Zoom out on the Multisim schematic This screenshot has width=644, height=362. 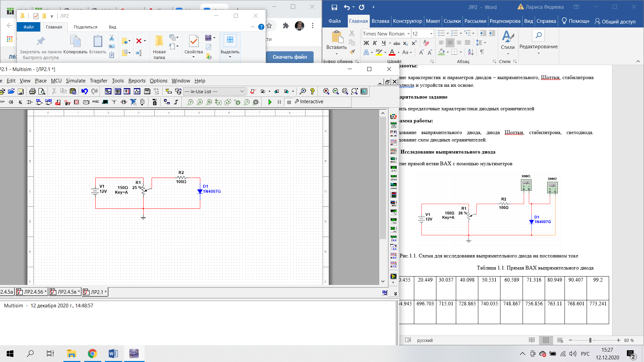pos(335,91)
